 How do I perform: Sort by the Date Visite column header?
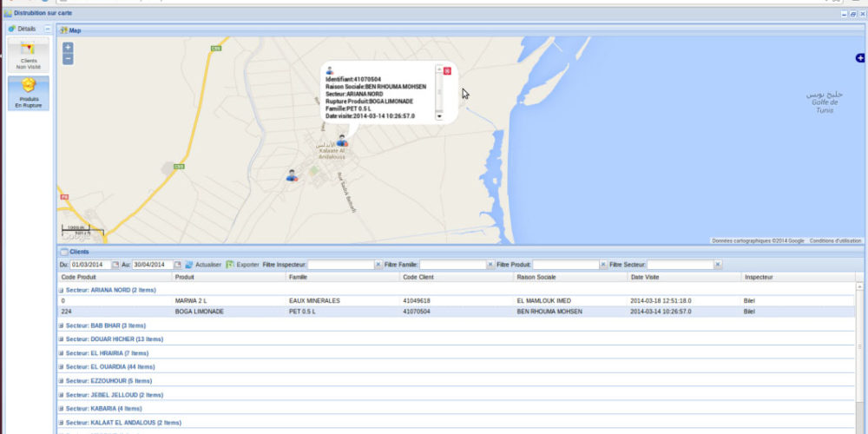(647, 277)
